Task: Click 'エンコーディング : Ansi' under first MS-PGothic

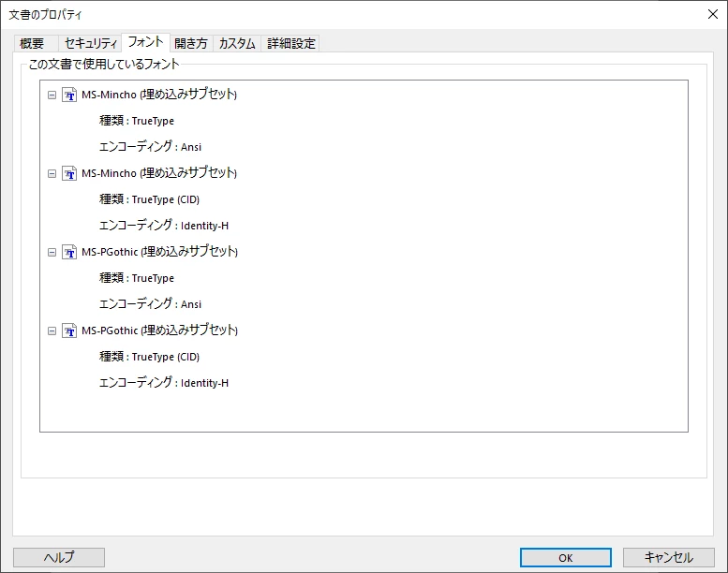Action: pos(150,304)
